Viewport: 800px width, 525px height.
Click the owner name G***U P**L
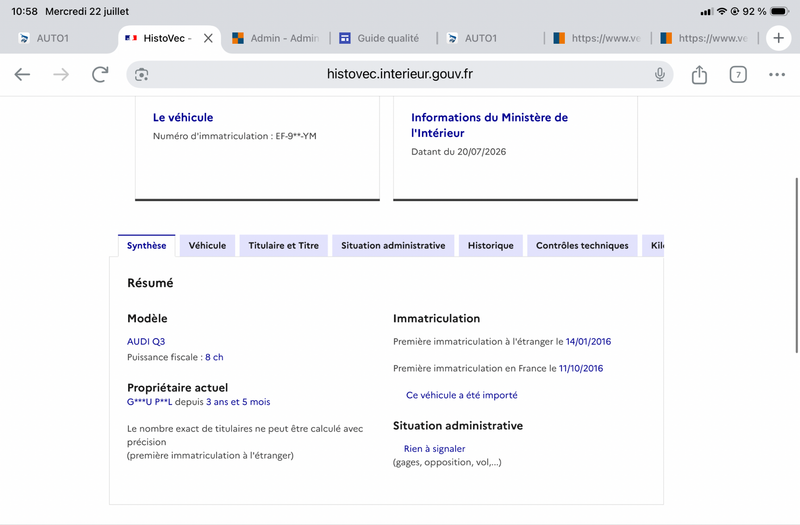click(x=149, y=402)
